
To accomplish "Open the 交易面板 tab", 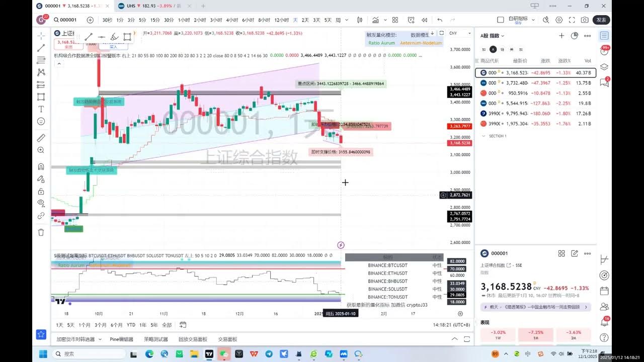I will tap(227, 339).
